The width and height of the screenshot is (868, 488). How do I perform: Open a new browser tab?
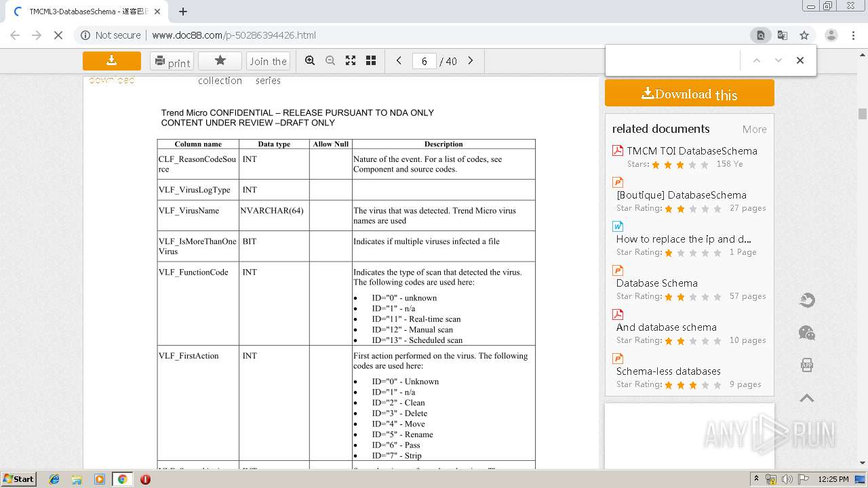point(183,12)
